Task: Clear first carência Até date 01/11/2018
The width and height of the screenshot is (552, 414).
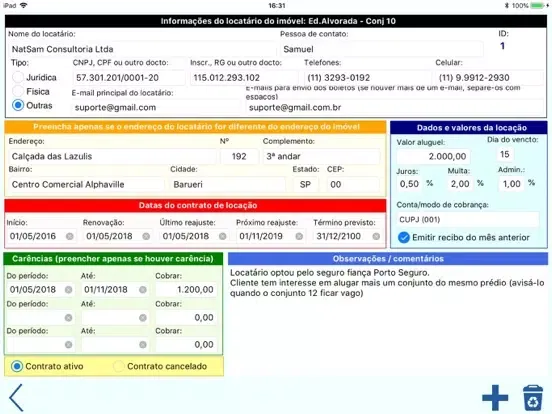Action: point(143,290)
